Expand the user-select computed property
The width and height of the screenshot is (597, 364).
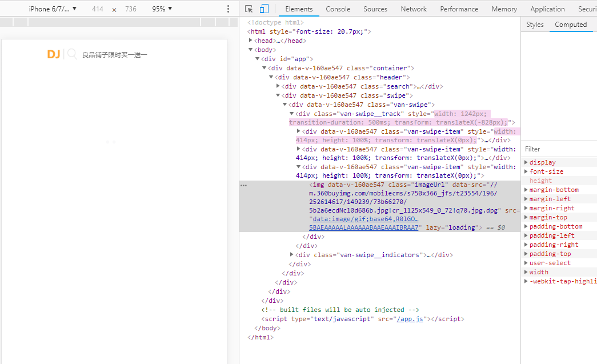(x=526, y=263)
